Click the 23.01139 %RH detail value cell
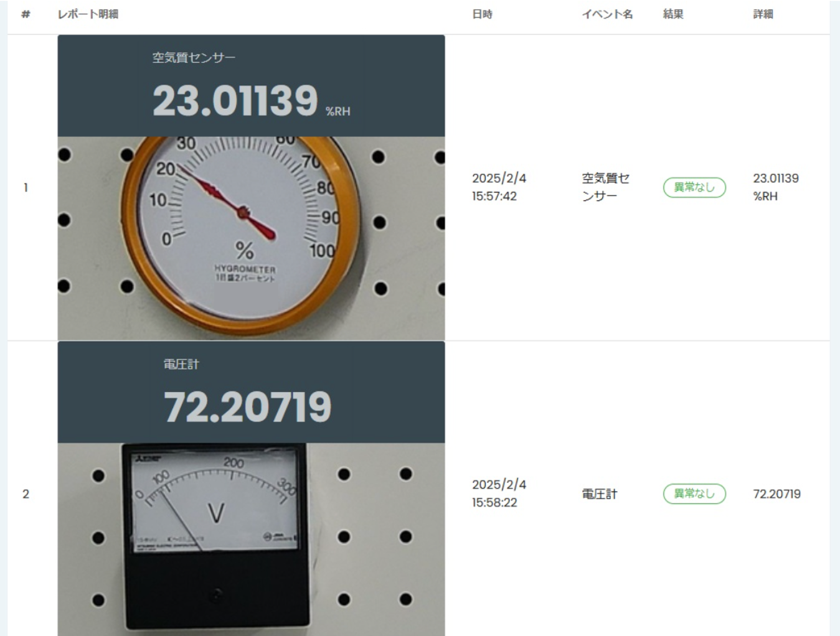This screenshot has height=636, width=840. pyautogui.click(x=776, y=187)
